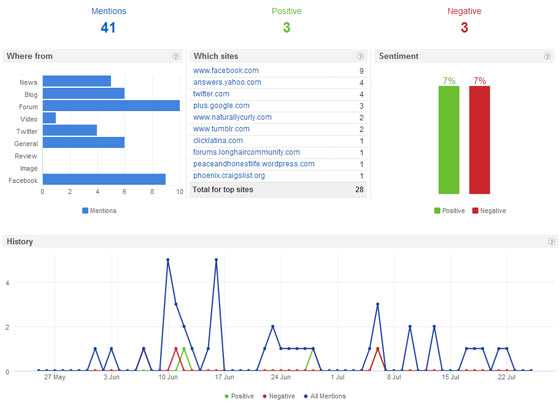
Task: Click the Total for top sites row
Action: [278, 190]
